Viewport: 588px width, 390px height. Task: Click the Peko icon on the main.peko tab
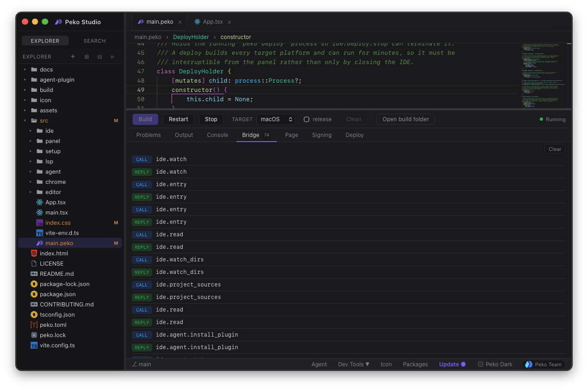click(141, 22)
